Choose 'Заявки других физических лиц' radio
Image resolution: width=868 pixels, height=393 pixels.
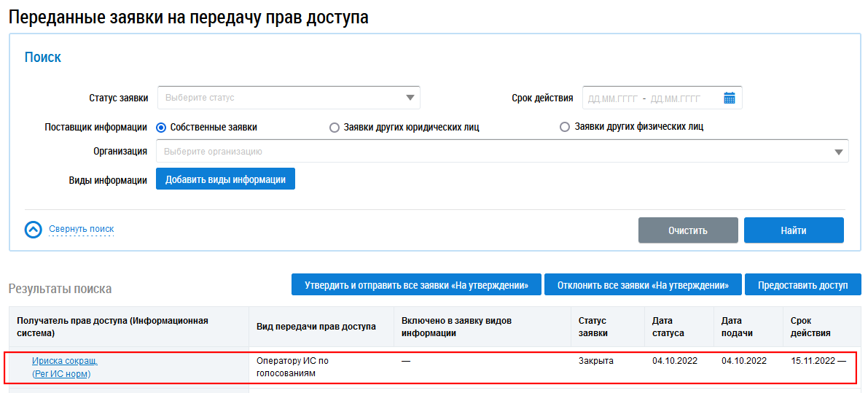[565, 127]
